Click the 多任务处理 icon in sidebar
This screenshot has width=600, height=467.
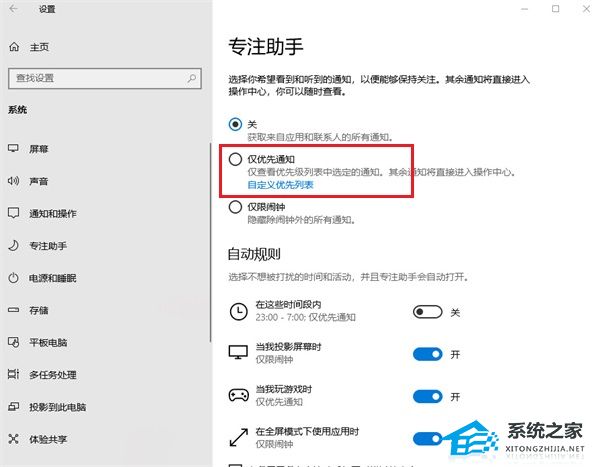coord(13,374)
